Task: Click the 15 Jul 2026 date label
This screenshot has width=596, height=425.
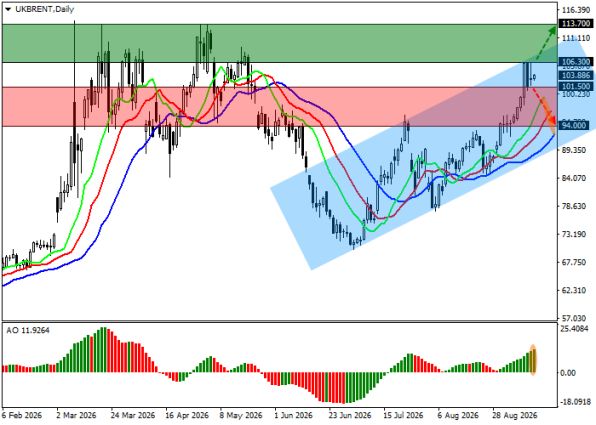Action: (403, 415)
